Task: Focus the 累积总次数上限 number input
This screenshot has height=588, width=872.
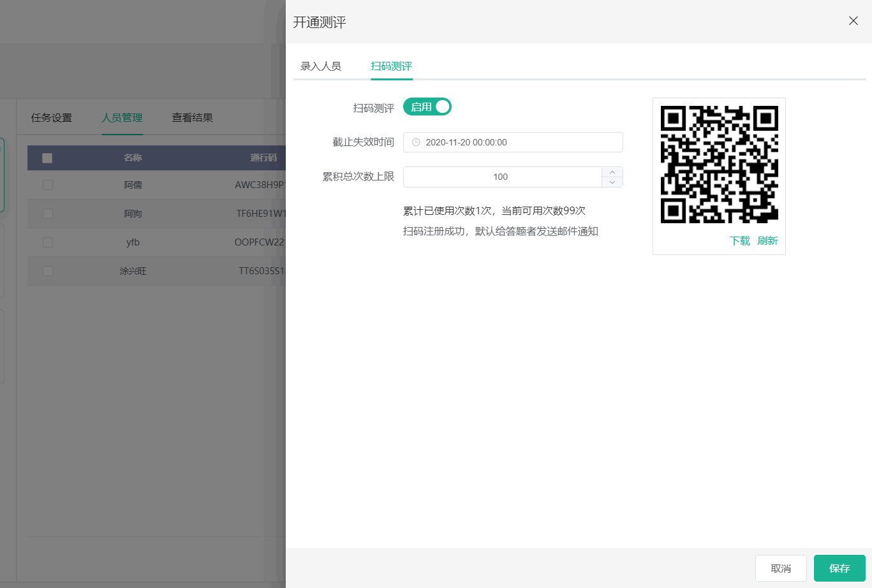Action: click(503, 177)
